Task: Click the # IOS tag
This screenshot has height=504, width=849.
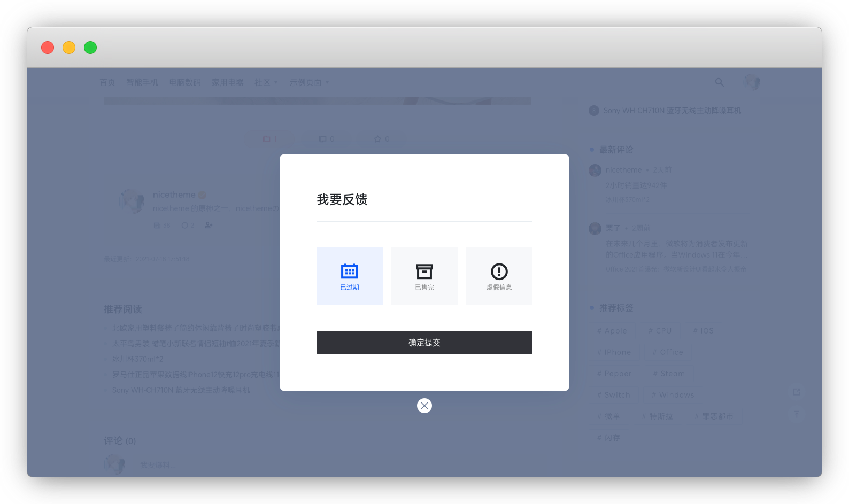Action: pos(704,331)
